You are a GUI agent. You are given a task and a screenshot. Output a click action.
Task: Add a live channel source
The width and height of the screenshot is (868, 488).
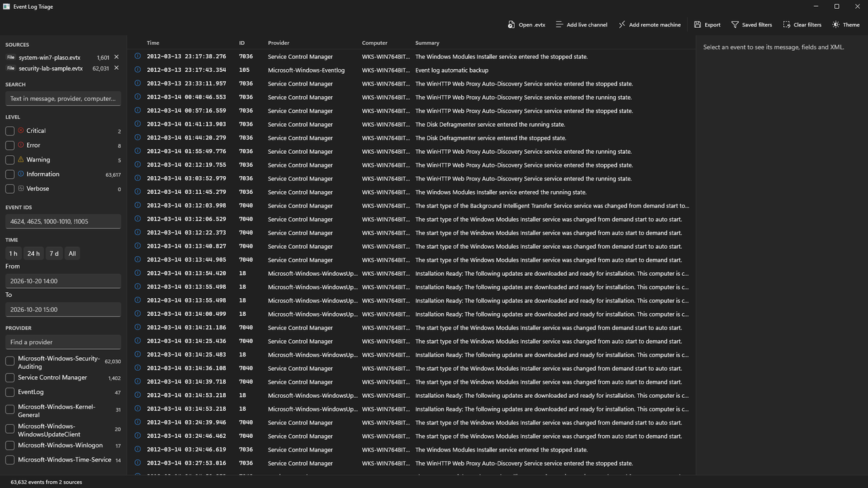point(581,24)
